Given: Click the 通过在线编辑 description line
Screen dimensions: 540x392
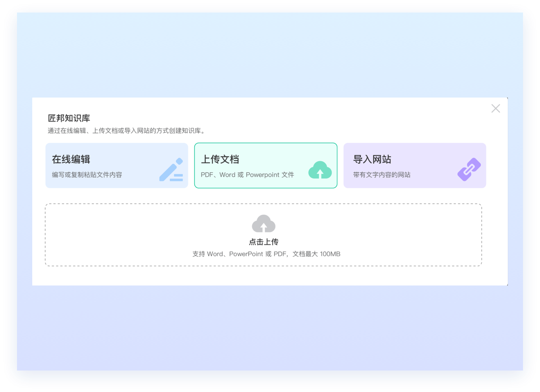Looking at the screenshot, I should click(126, 131).
